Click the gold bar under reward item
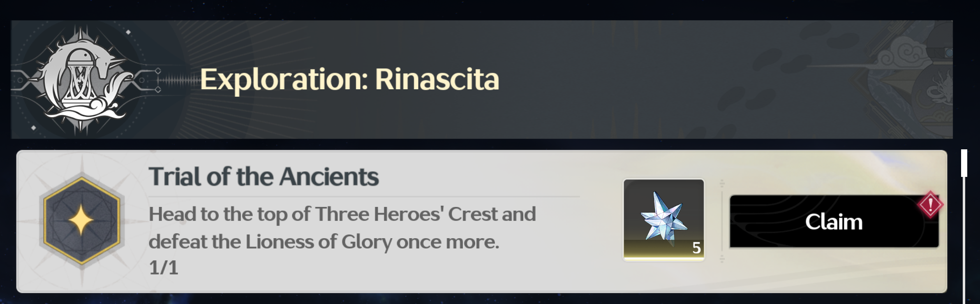980x304 pixels. 663,258
